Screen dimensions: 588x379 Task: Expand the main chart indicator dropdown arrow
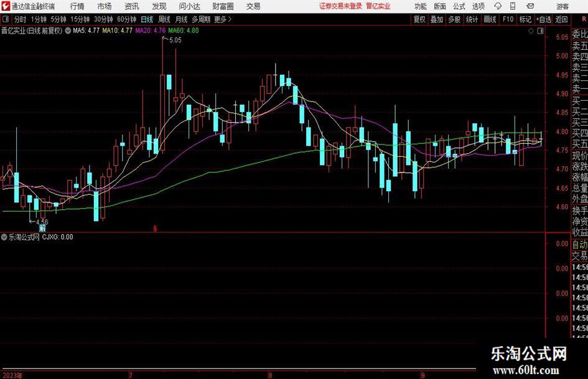(68, 30)
